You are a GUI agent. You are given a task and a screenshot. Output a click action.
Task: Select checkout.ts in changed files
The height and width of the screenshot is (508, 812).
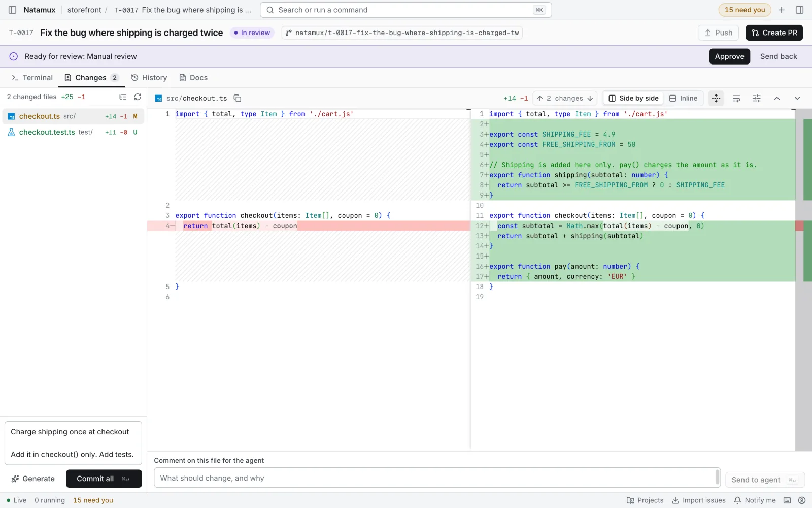point(73,116)
